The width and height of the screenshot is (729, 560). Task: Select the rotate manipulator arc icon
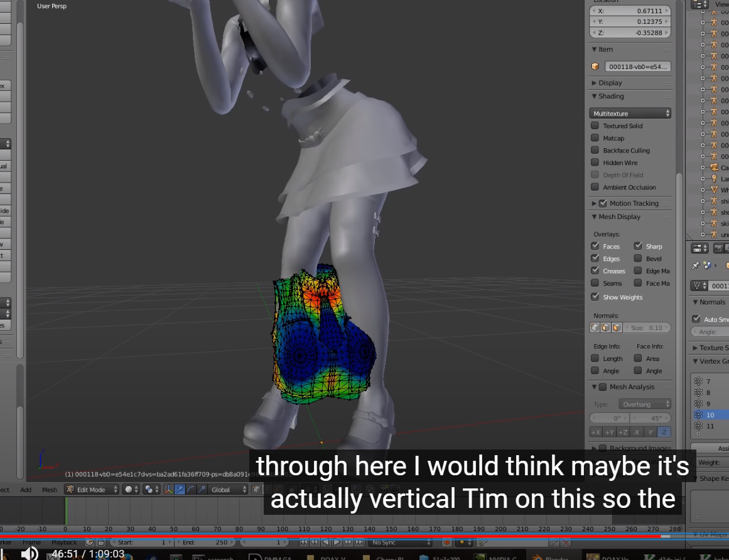coord(191,489)
